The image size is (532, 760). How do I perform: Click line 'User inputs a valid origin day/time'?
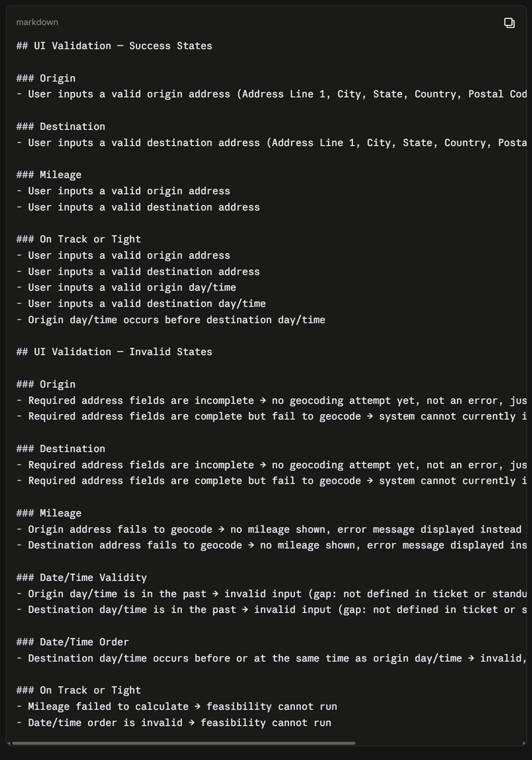[126, 288]
